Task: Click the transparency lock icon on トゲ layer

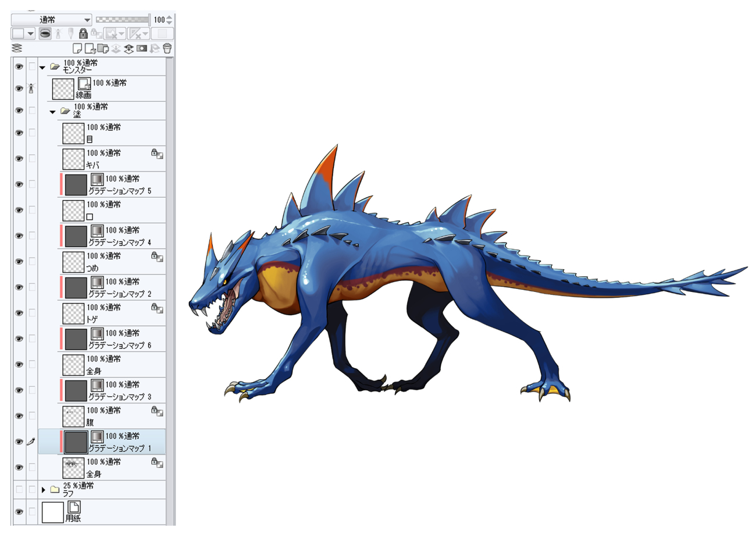Action: pyautogui.click(x=157, y=308)
